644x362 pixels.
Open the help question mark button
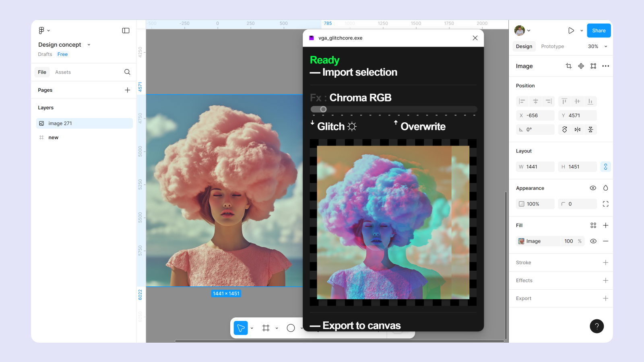597,326
